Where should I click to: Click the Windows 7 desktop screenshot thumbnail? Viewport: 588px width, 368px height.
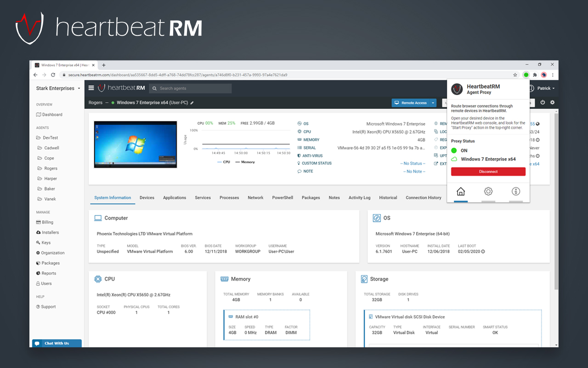tap(136, 144)
